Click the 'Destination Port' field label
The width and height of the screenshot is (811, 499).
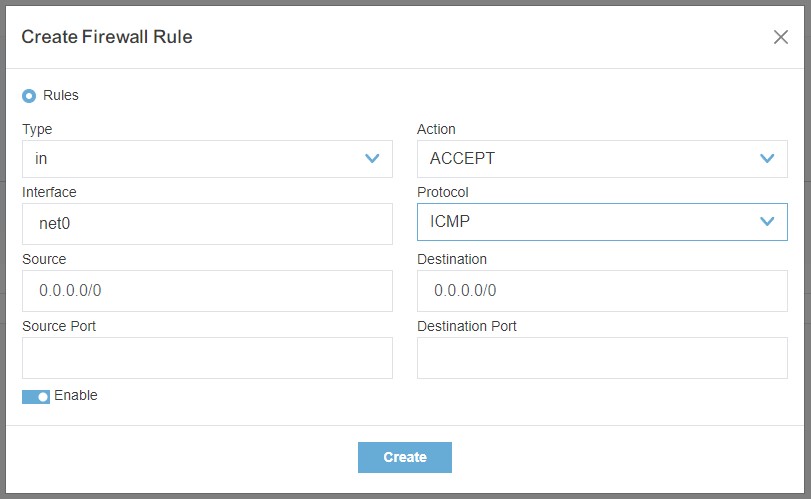(467, 326)
